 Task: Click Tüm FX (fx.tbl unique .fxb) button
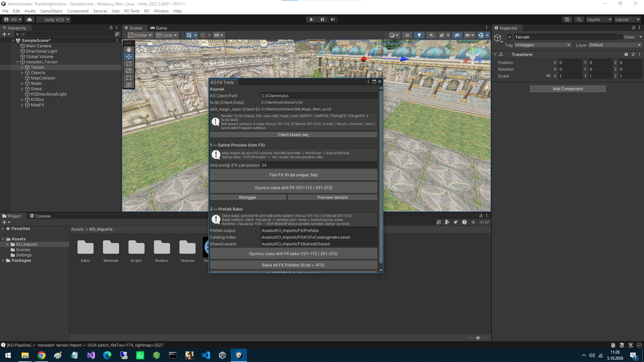(293, 175)
